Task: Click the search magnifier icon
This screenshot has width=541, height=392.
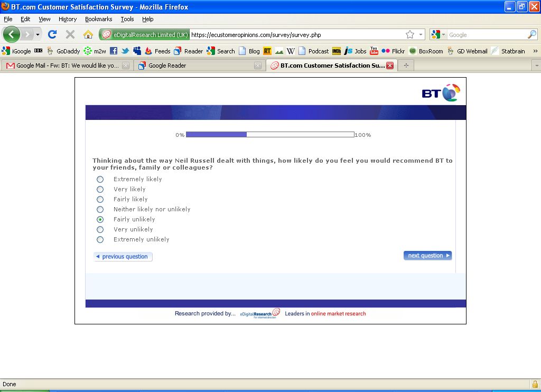Action: click(x=531, y=35)
